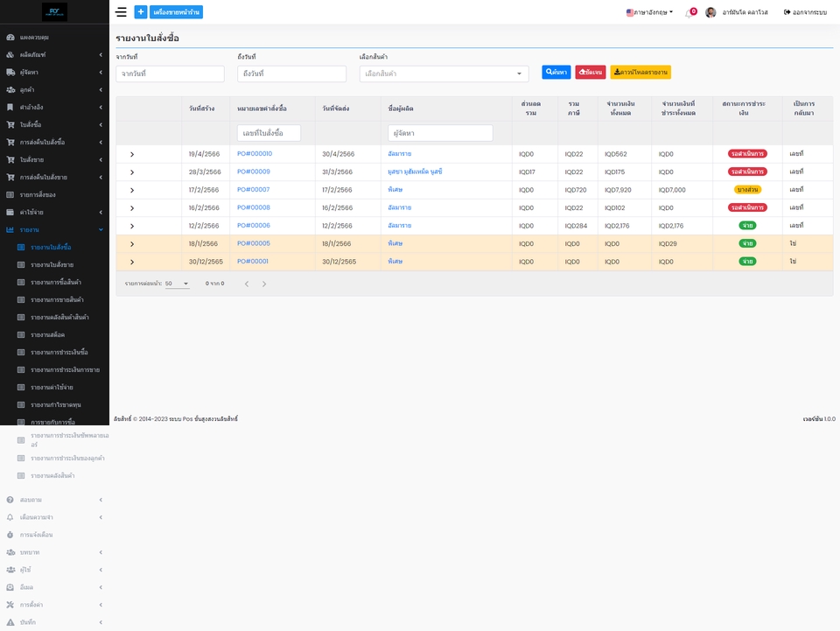The height and width of the screenshot is (631, 840).
Task: Click the POS logo in sidebar header
Action: [x=54, y=11]
